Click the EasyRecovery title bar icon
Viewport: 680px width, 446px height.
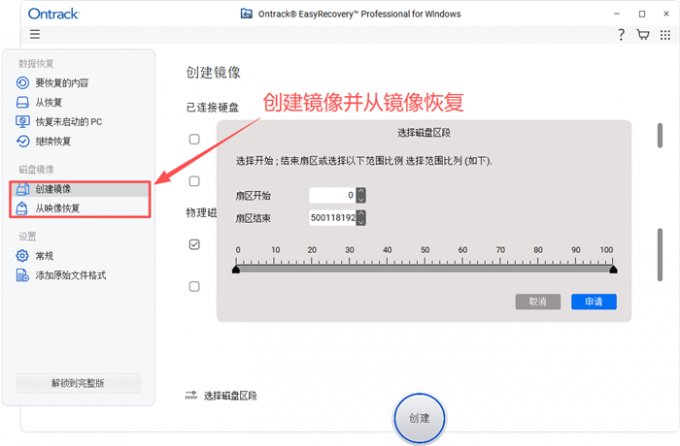coord(246,14)
